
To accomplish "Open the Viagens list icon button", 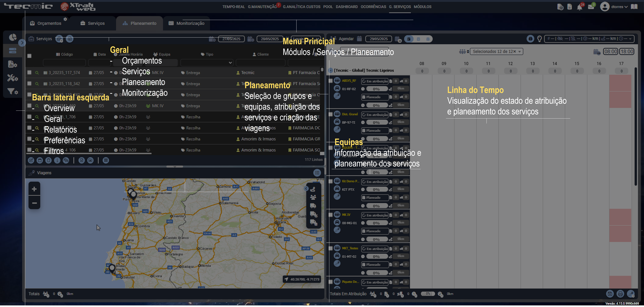I will [317, 173].
